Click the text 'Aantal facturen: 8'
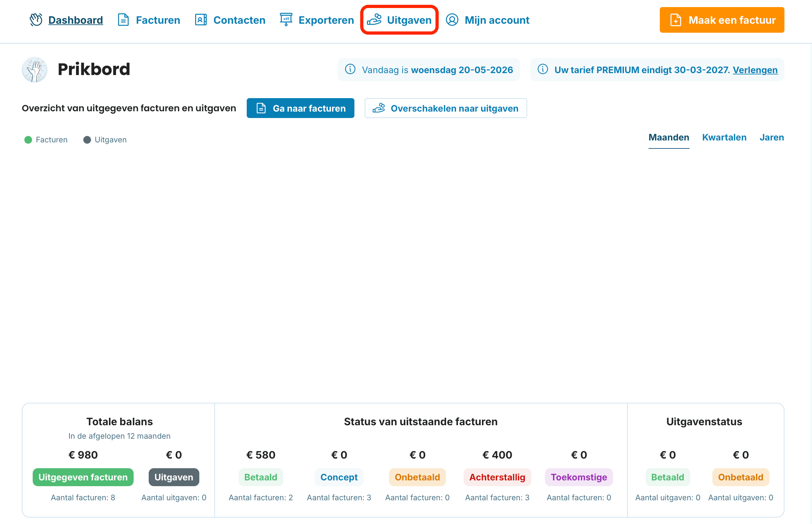Viewport: 812px width, 524px height. [x=83, y=497]
